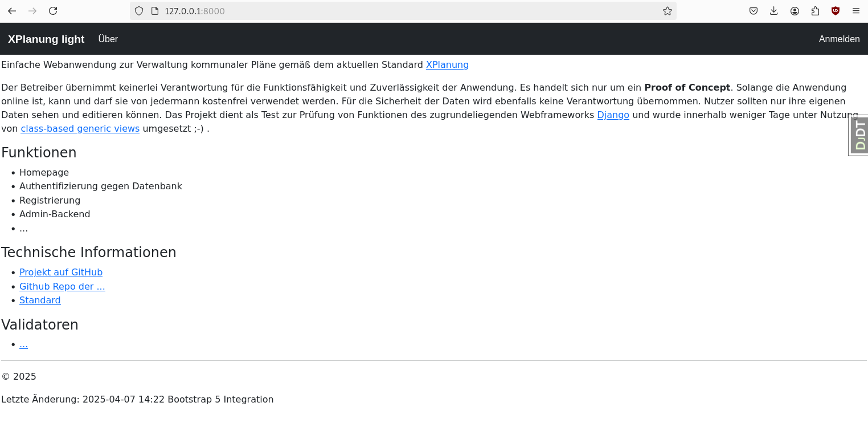868x443 pixels.
Task: Open the Anmelden navigation item
Action: pos(840,39)
